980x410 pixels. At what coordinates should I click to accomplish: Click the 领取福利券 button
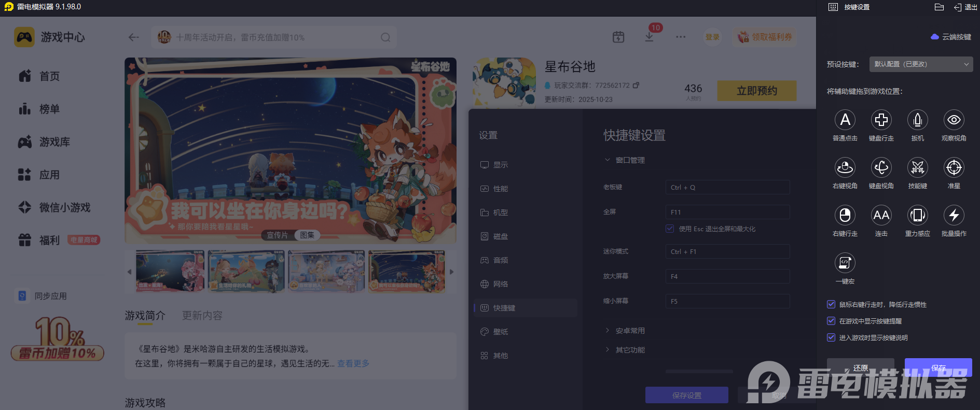765,37
